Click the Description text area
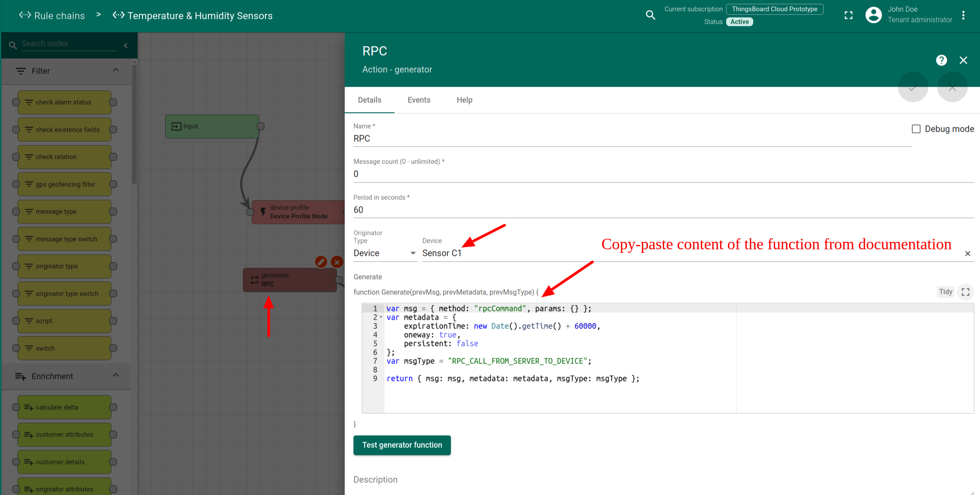The image size is (980, 495). (664, 480)
